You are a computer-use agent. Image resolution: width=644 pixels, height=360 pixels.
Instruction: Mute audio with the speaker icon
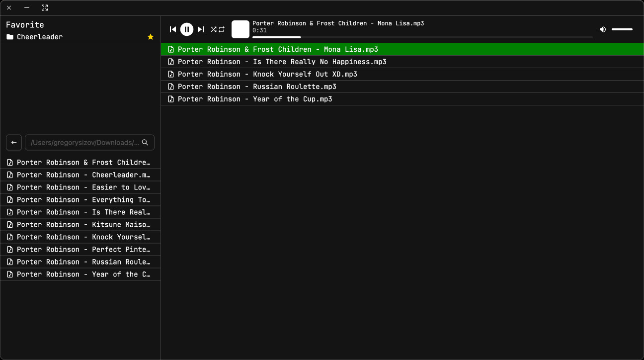tap(603, 29)
